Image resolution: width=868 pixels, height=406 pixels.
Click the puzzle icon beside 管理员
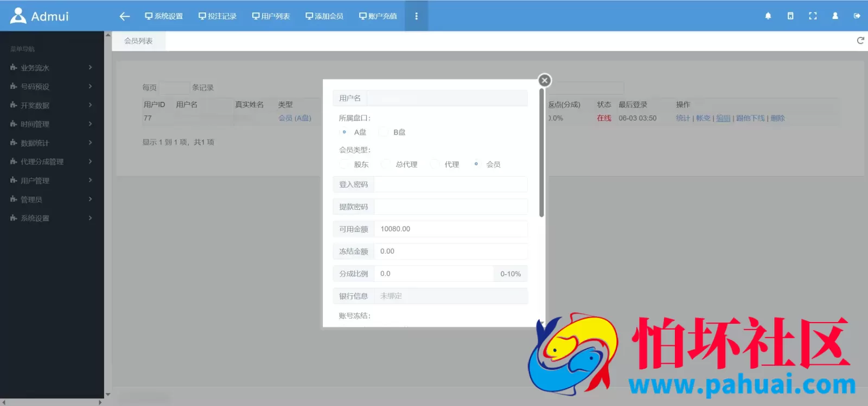14,199
